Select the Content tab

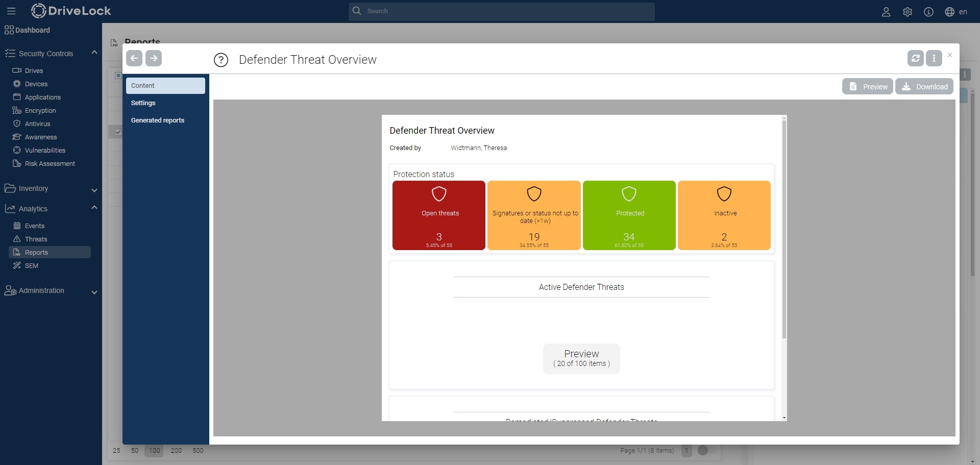coord(165,86)
